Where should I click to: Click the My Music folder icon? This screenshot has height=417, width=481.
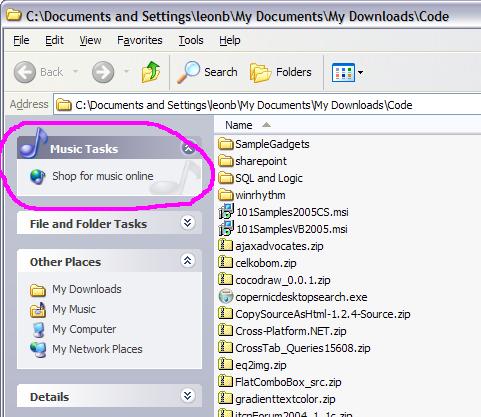38,309
